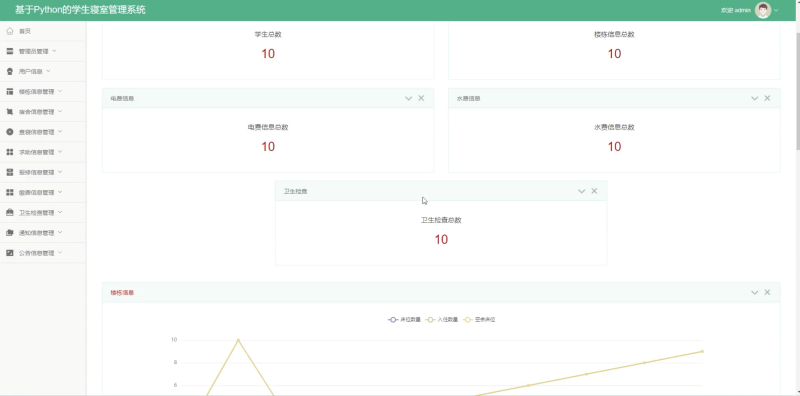Click the 卫生检查 card title
800x396 pixels.
[295, 191]
